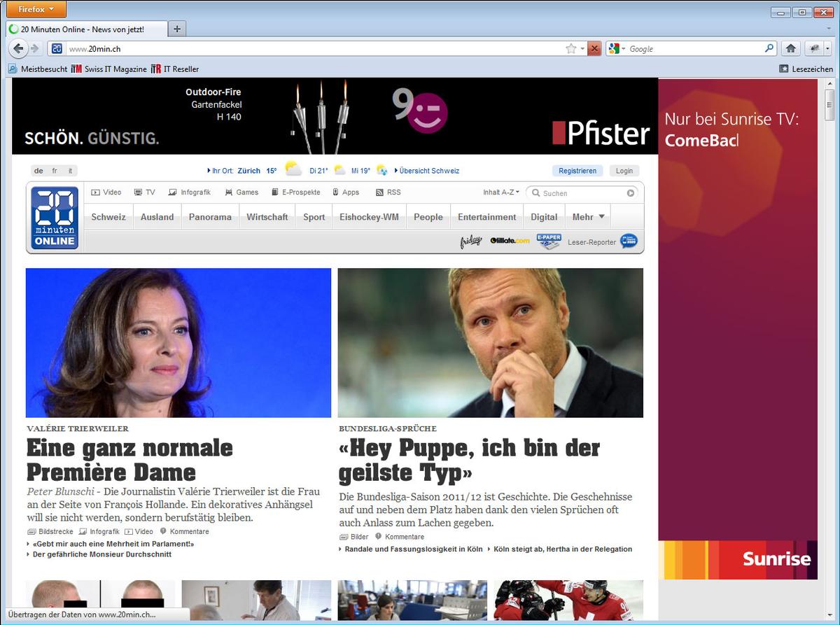The image size is (840, 625).
Task: Open the E-Paper icon
Action: (x=549, y=241)
